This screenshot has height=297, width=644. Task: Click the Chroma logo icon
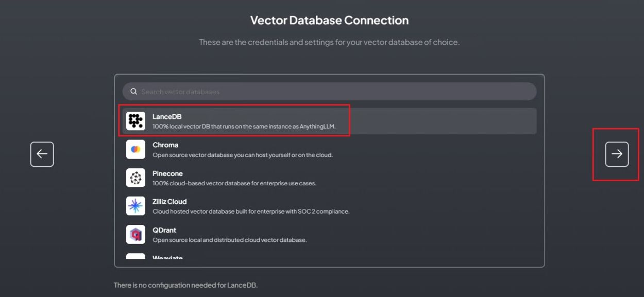[135, 149]
